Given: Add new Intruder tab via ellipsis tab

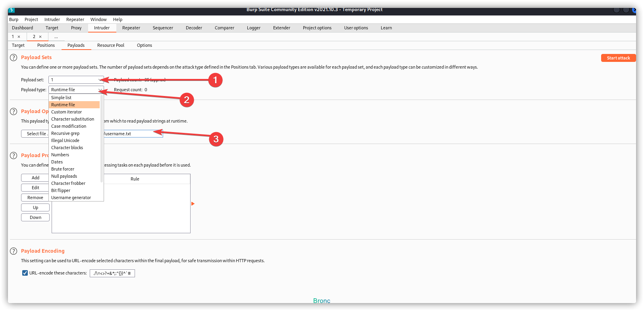Looking at the screenshot, I should pyautogui.click(x=56, y=36).
